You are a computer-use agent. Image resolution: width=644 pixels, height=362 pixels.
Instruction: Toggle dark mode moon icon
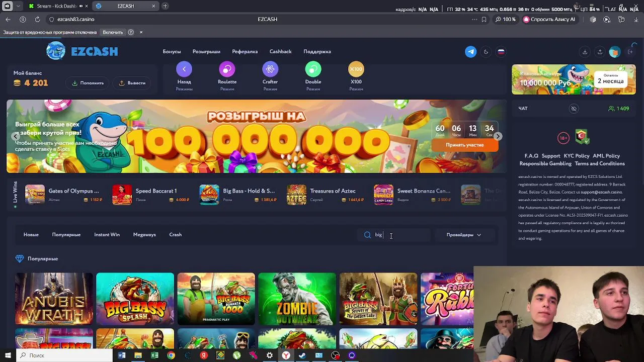coord(486,52)
